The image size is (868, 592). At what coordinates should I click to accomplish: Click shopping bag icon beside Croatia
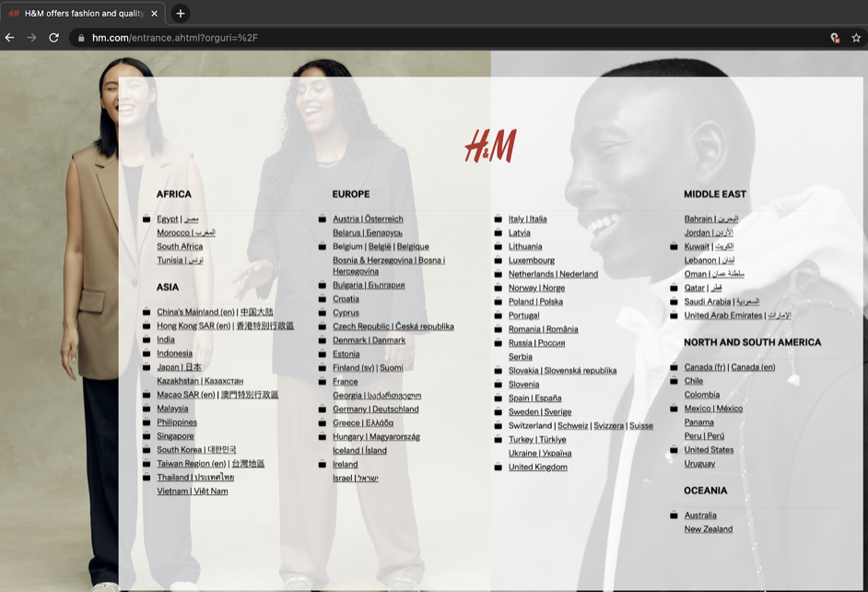tap(323, 299)
